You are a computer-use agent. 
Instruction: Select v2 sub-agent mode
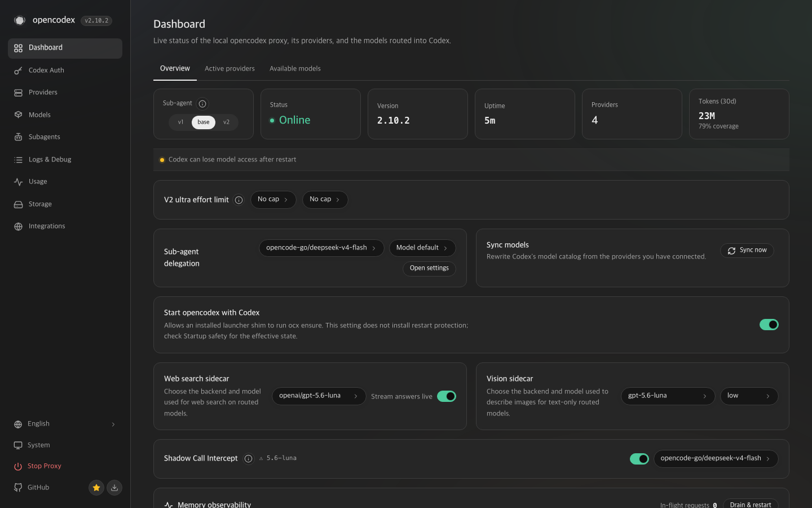(x=226, y=122)
